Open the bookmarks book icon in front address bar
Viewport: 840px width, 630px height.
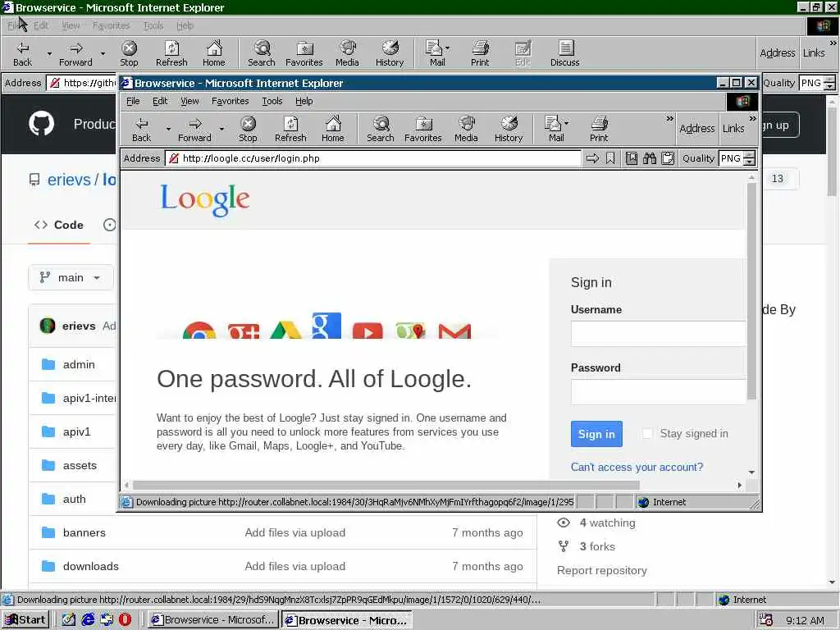632,158
